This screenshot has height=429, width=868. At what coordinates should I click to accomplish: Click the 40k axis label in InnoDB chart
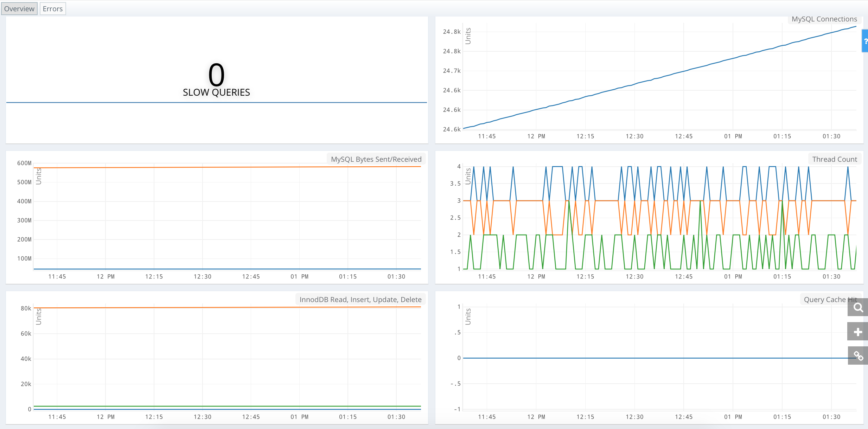point(26,359)
